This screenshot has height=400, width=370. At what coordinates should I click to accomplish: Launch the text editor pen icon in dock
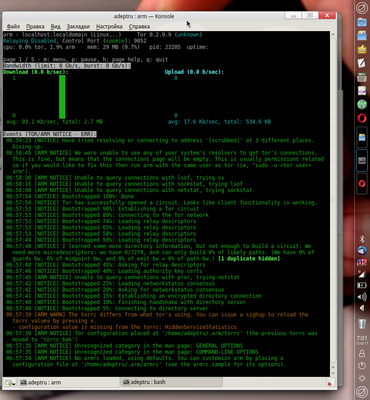(x=362, y=63)
